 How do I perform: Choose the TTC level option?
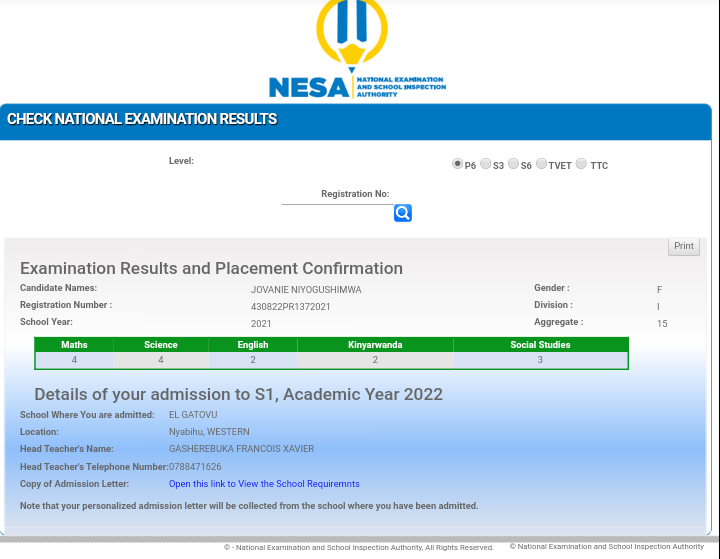tap(581, 164)
